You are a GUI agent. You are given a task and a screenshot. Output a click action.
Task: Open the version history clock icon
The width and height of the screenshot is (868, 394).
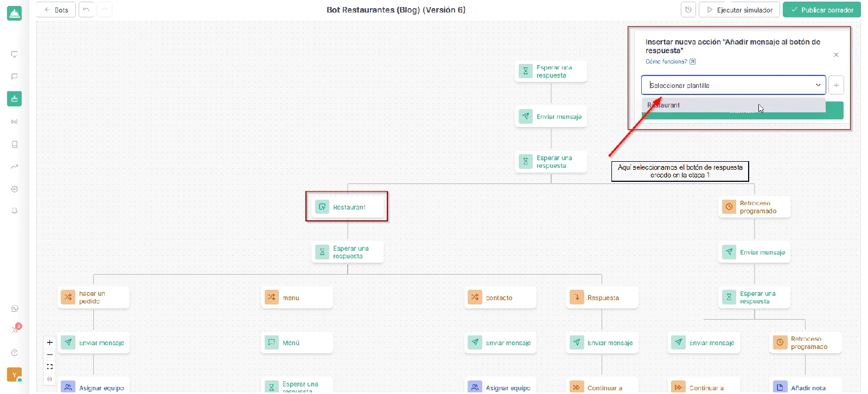[x=688, y=10]
